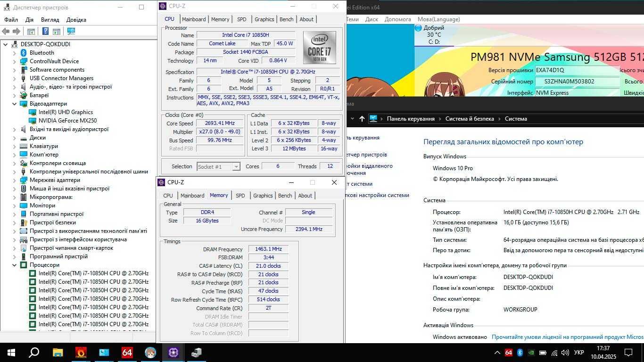This screenshot has height=362, width=644.
Task: Click the DRAM Frequency value 1463.1 MHz
Action: [x=268, y=249]
